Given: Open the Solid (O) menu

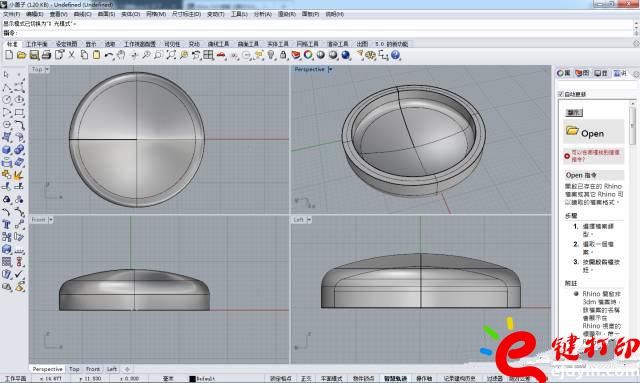Looking at the screenshot, I should click(131, 14).
